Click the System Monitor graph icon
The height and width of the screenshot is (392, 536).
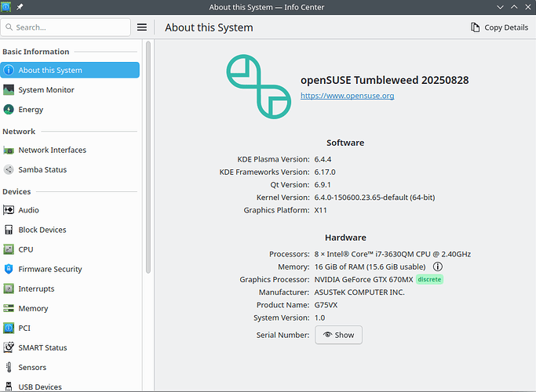pos(9,90)
